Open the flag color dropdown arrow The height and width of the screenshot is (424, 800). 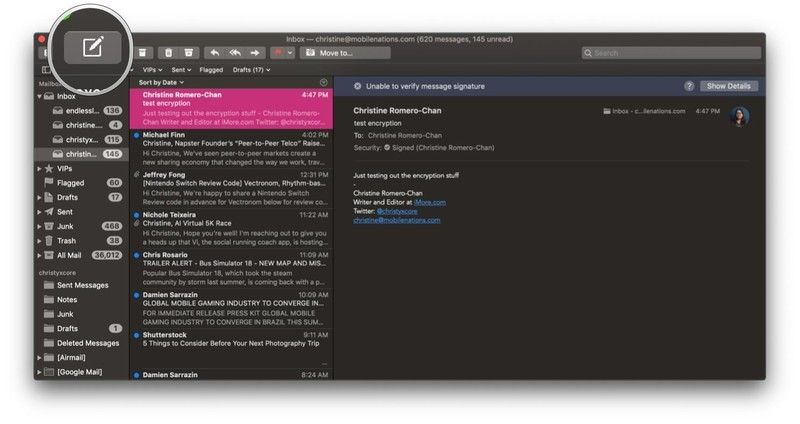coord(290,53)
